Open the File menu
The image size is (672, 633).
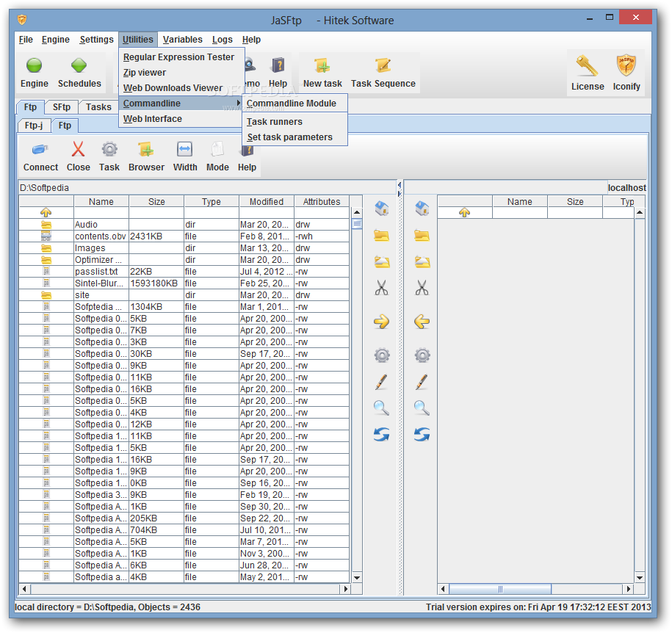[26, 40]
